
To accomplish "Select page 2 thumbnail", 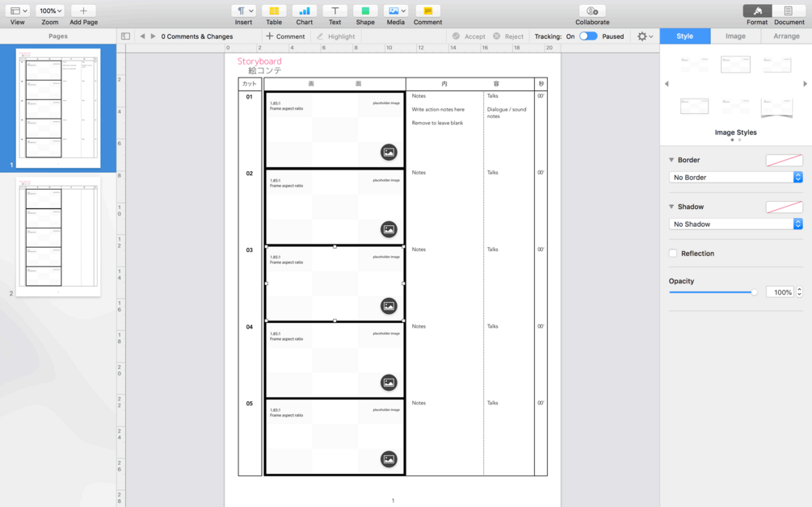I will coord(58,237).
